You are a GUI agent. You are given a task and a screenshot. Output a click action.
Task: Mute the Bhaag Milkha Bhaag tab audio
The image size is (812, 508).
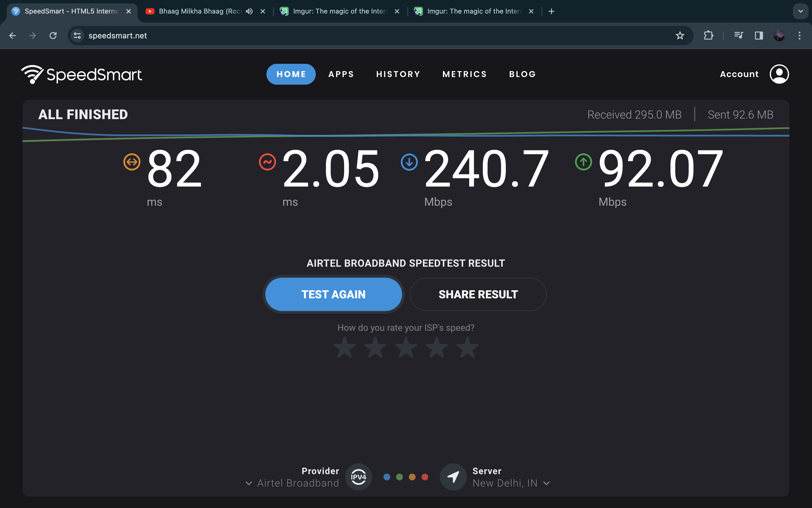(x=249, y=11)
